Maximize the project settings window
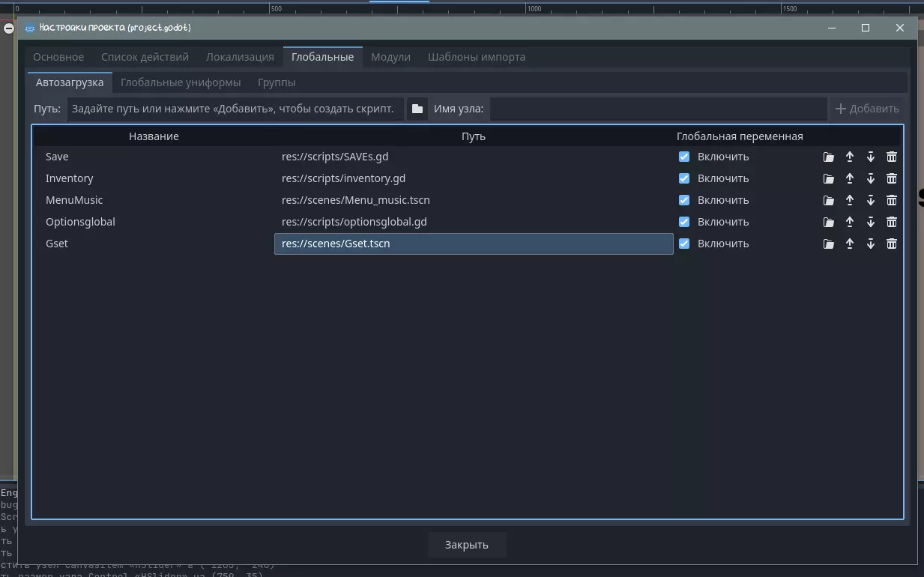Screen dimensions: 924x577 click(x=866, y=28)
